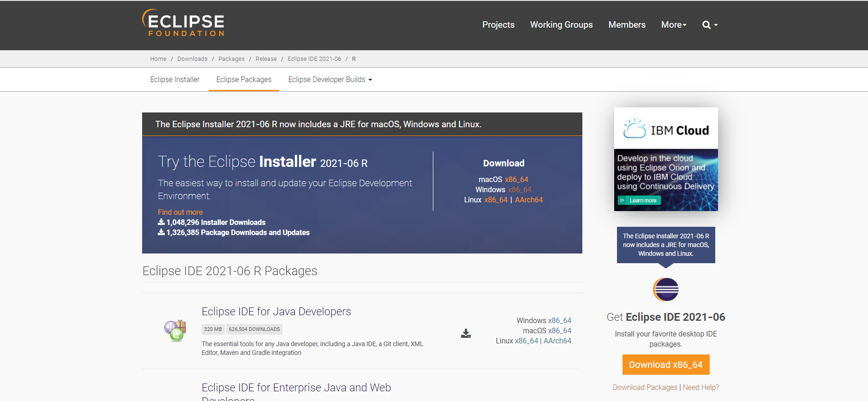Screen dimensions: 868x401
Task: Click the installer JRE notice tooltip box
Action: pyautogui.click(x=666, y=245)
